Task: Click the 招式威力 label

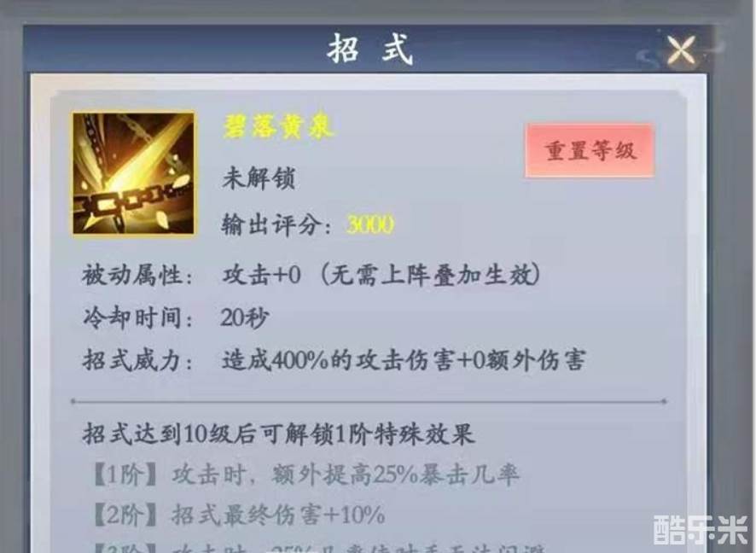Action: click(137, 361)
